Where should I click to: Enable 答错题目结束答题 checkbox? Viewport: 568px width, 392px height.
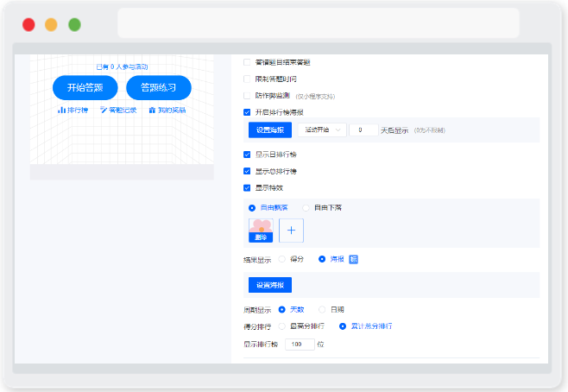(x=247, y=62)
